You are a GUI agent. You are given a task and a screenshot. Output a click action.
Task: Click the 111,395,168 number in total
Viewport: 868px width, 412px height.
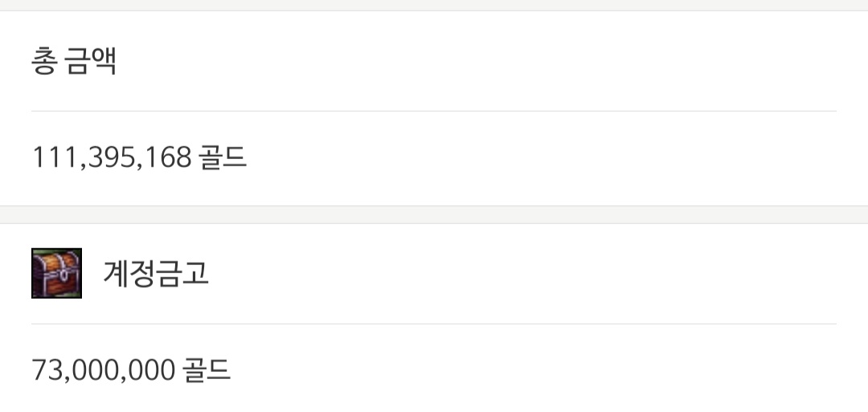click(x=112, y=157)
